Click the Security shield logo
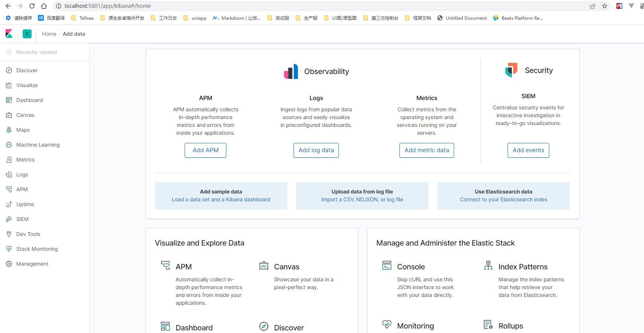644x333 pixels. [511, 70]
